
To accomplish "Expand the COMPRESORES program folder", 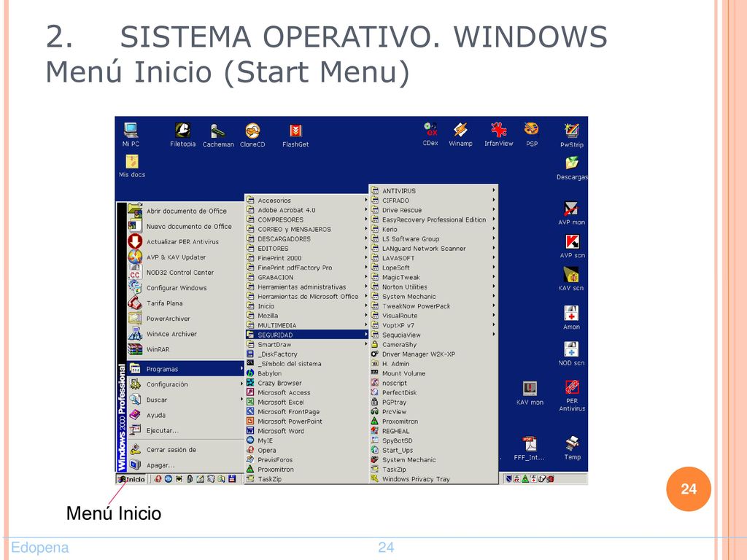I will tap(307, 219).
